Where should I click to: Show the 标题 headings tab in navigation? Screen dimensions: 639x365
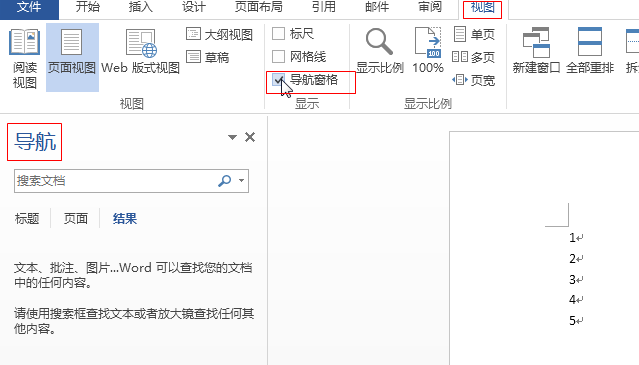27,219
